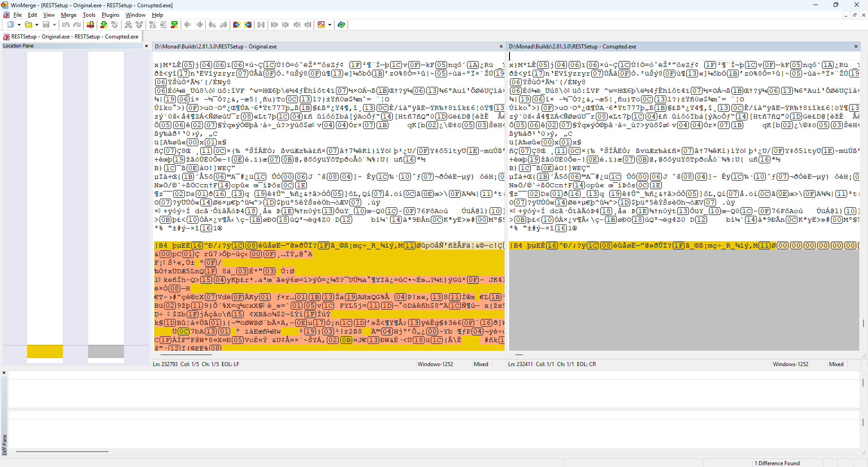Close the Location Pane
Screen dimensions: 868x467
point(146,46)
